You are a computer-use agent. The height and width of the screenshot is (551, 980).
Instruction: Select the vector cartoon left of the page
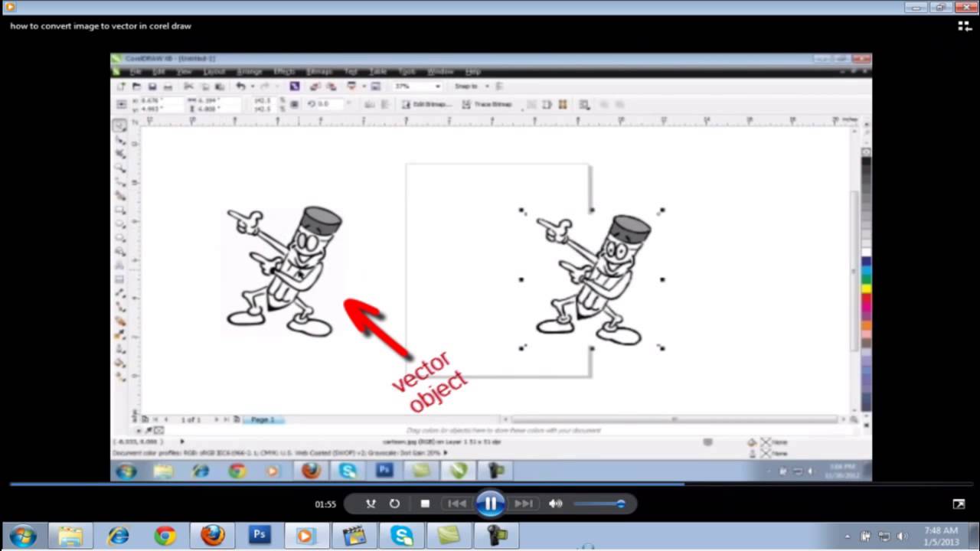point(285,270)
